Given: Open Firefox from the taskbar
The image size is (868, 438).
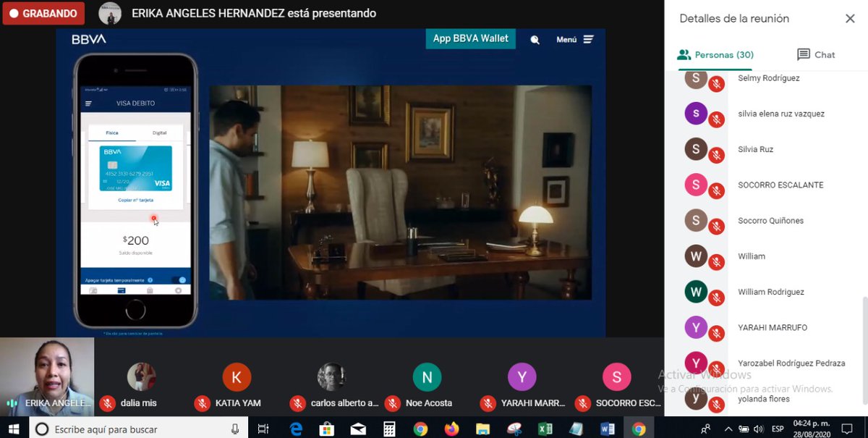Looking at the screenshot, I should [451, 429].
